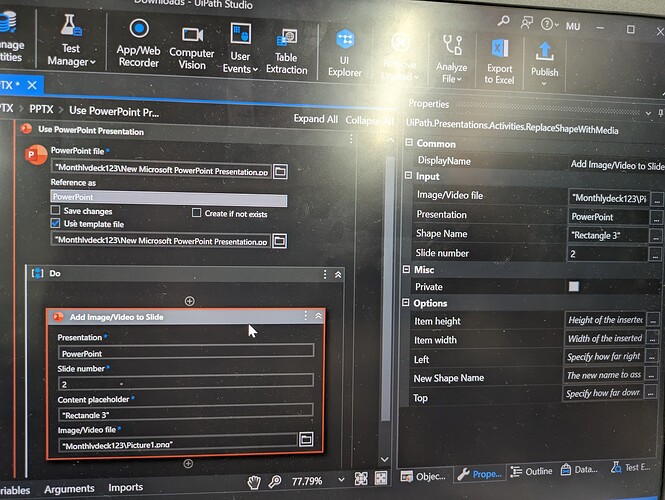Publish the project
This screenshot has height=500, width=665.
pyautogui.click(x=545, y=63)
